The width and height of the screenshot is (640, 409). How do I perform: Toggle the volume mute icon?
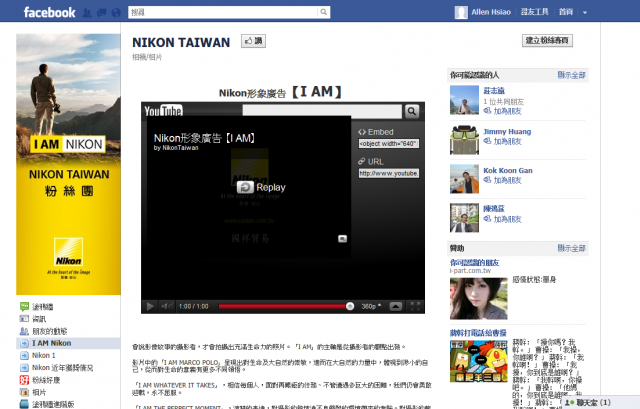pos(166,306)
